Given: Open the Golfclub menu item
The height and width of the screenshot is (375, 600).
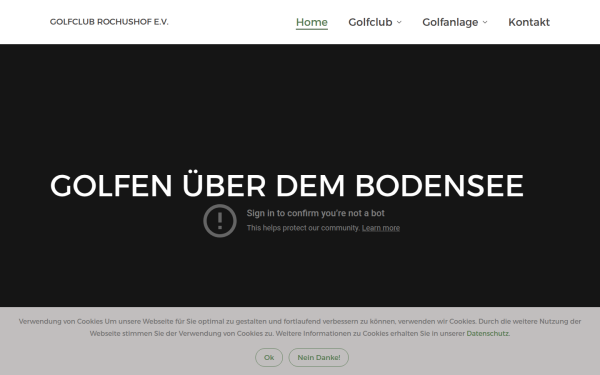Looking at the screenshot, I should pyautogui.click(x=370, y=22).
